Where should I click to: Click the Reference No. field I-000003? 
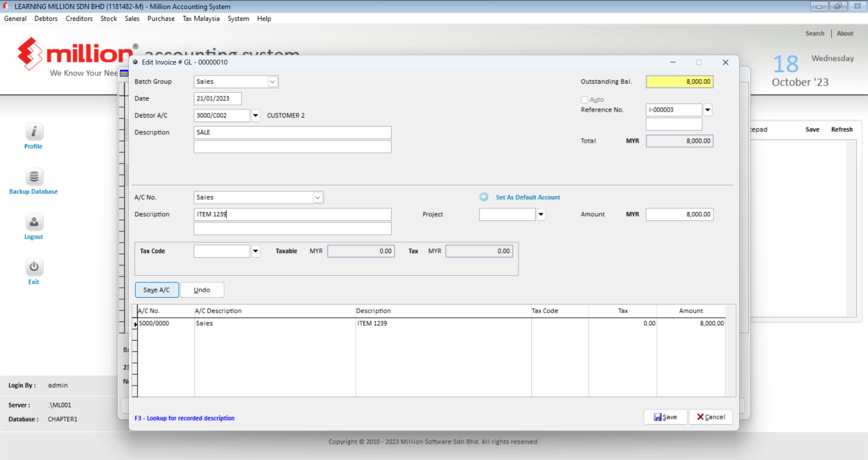pos(674,110)
